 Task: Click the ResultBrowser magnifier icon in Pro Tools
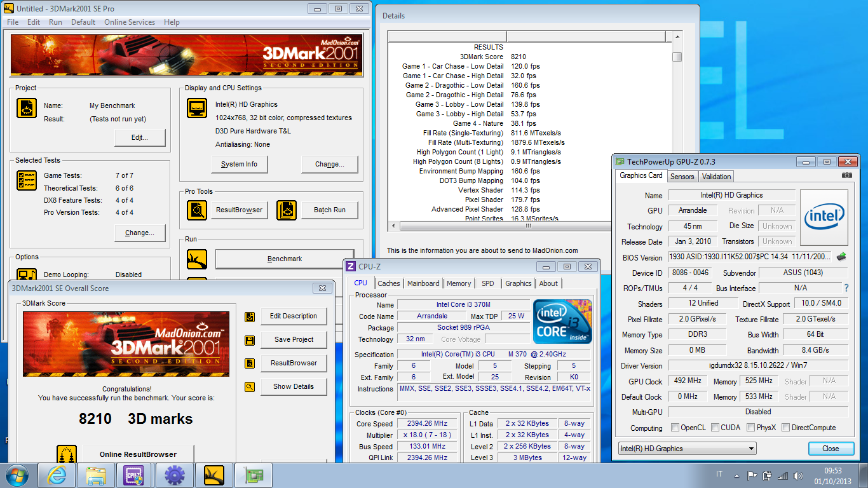(197, 210)
